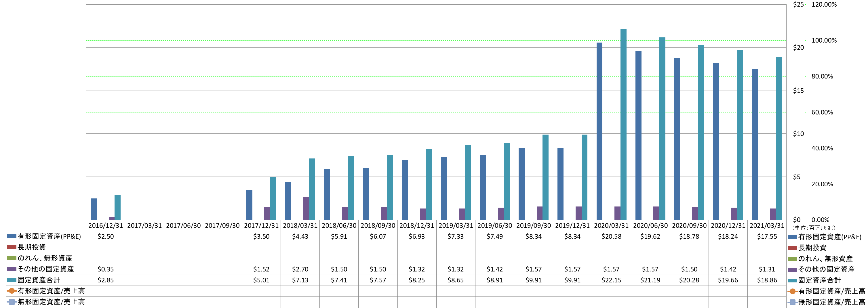
Task: Click the $1.31 その他の固定資産 cell
Action: 767,269
